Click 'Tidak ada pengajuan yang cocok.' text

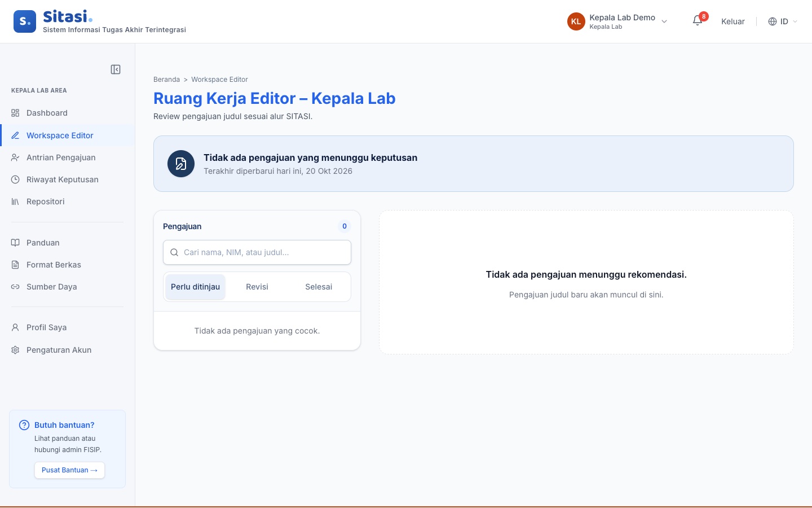[x=257, y=331]
